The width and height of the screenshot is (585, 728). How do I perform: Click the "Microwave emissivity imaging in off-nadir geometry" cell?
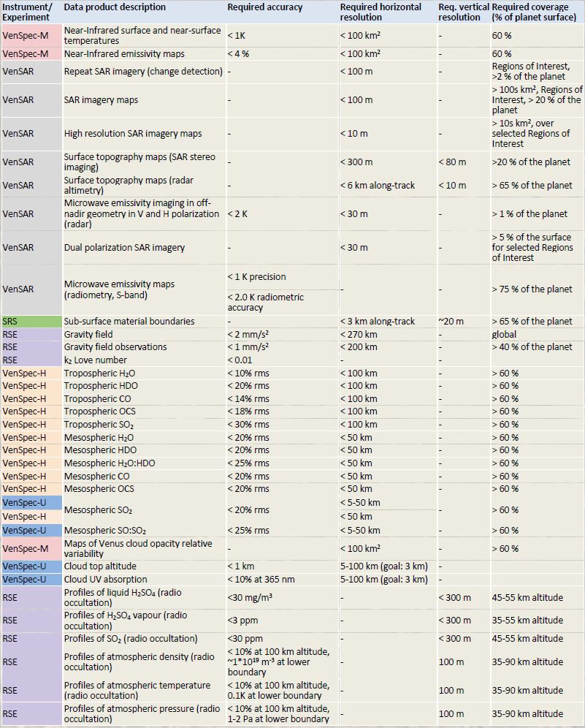[x=142, y=213]
